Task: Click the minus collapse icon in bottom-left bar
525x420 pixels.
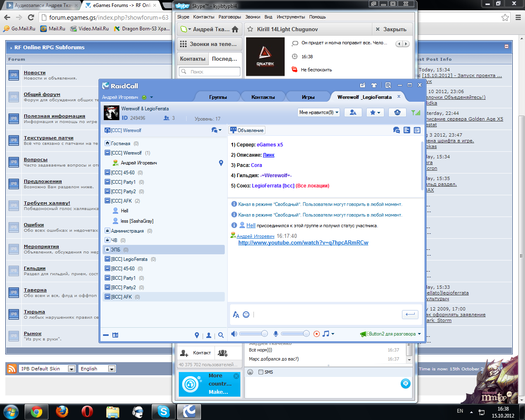Action: pos(106,335)
